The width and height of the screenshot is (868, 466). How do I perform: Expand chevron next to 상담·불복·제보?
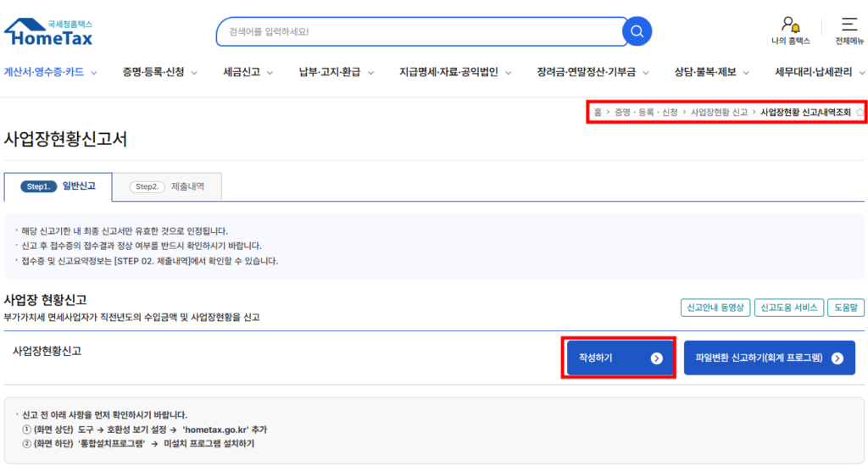(746, 73)
